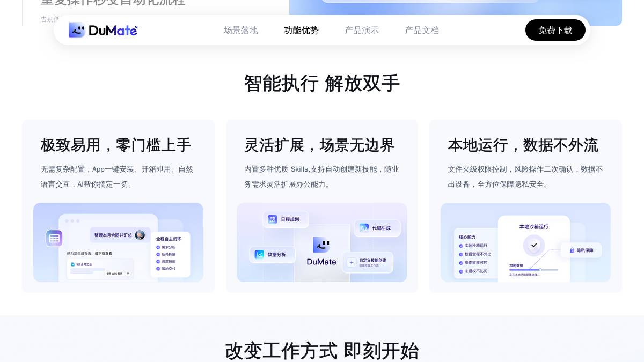This screenshot has height=362, width=644.
Task: Click the description starting 文件夹级权限控制
Action: pyautogui.click(x=525, y=176)
